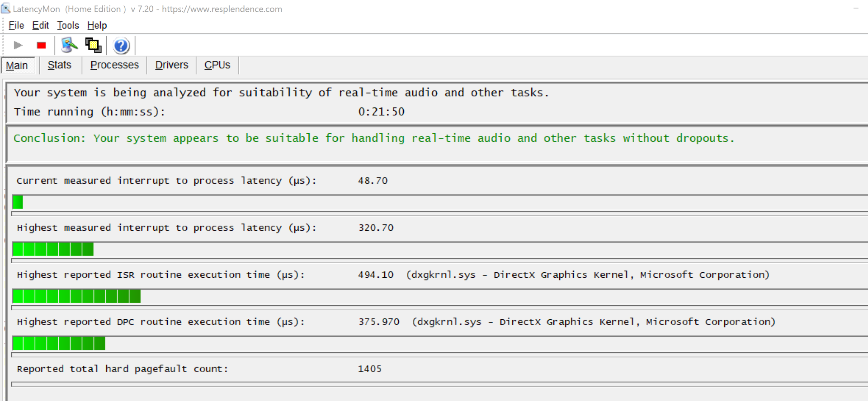This screenshot has height=401, width=868.
Task: Switch to the Stats tab
Action: [60, 65]
